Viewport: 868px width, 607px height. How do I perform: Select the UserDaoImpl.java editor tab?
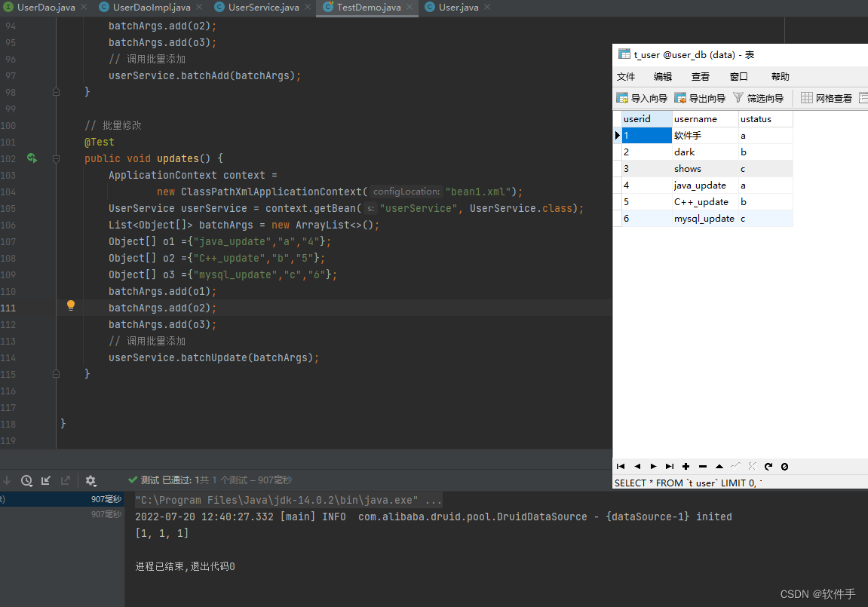[x=148, y=8]
